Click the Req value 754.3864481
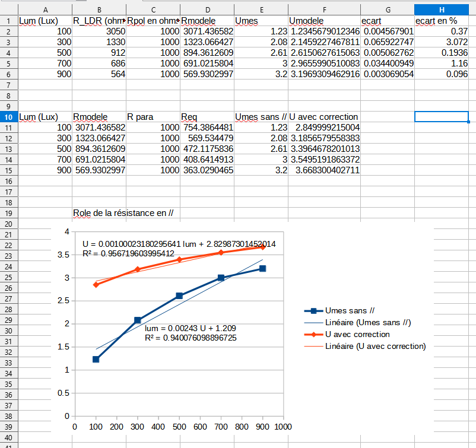 [207, 128]
